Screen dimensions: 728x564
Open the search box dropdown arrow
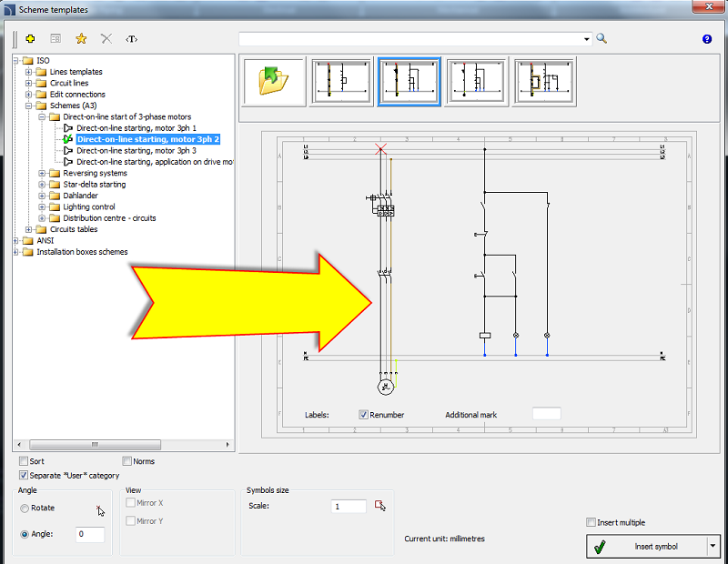tap(587, 39)
